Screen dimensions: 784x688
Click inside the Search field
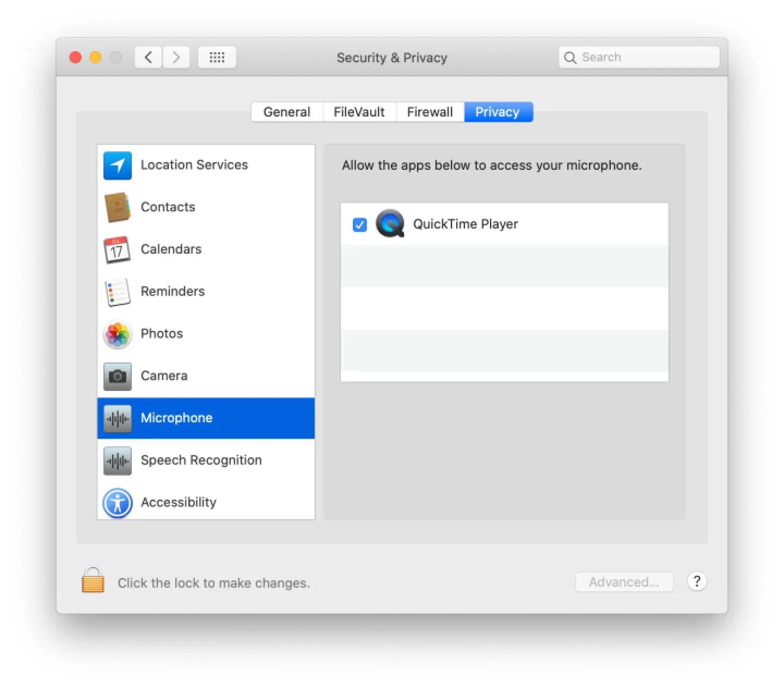637,57
